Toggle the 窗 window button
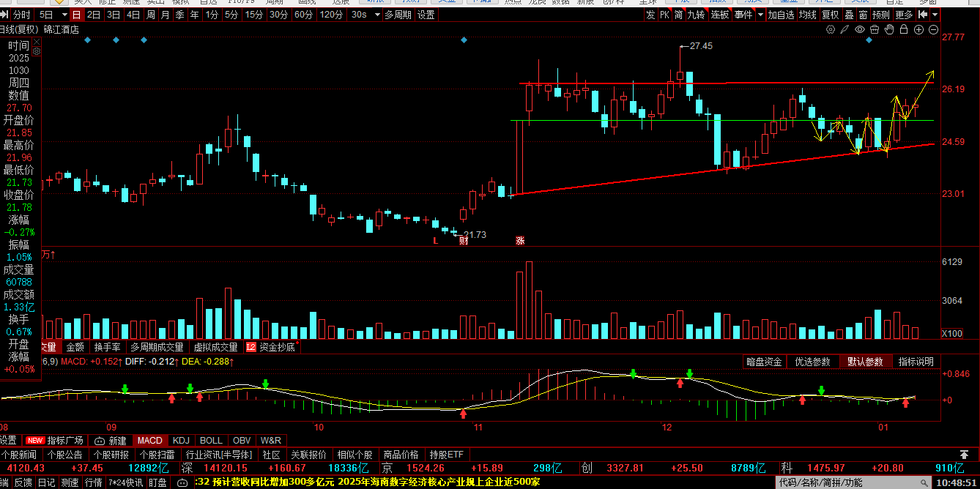Screen dimensions: 980x489 click(x=863, y=15)
